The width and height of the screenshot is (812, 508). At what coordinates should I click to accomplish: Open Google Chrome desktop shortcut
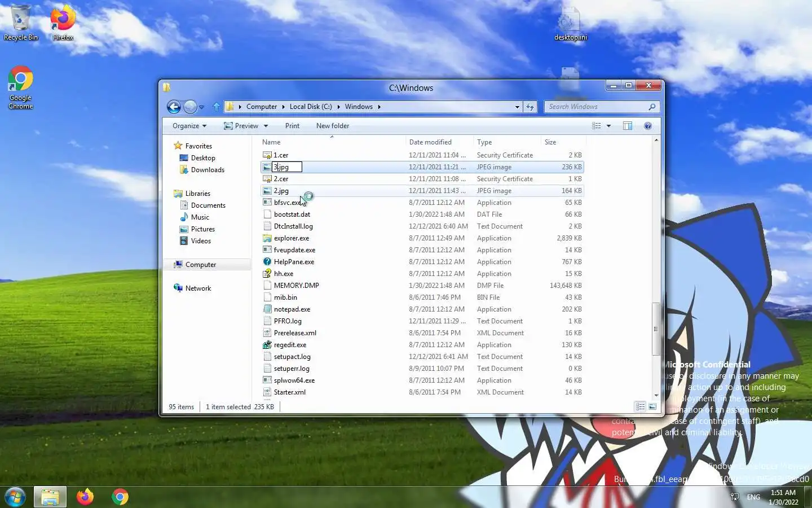click(21, 88)
